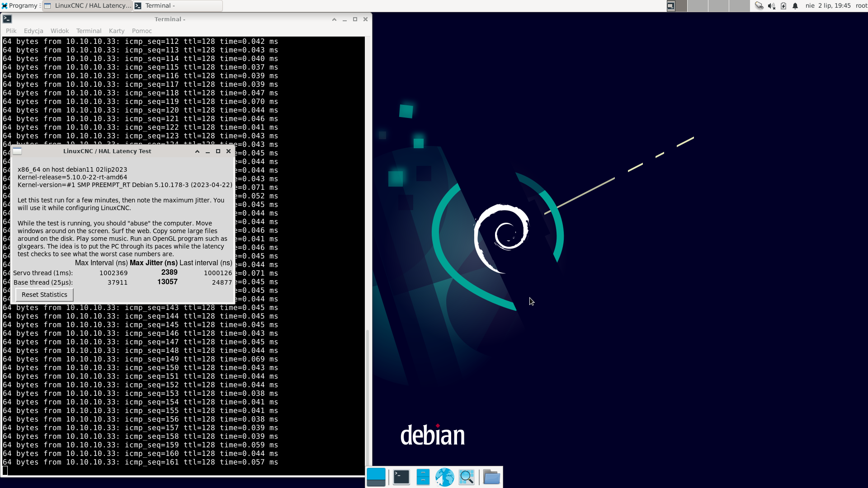Click Base thread Max Jitter value 13057
868x488 pixels.
coord(167,282)
